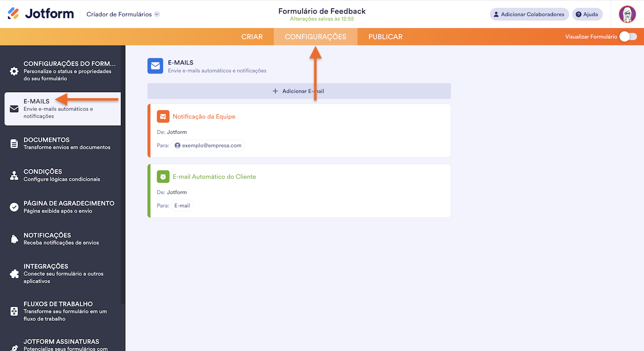Open the Ajuda help button

pos(587,14)
